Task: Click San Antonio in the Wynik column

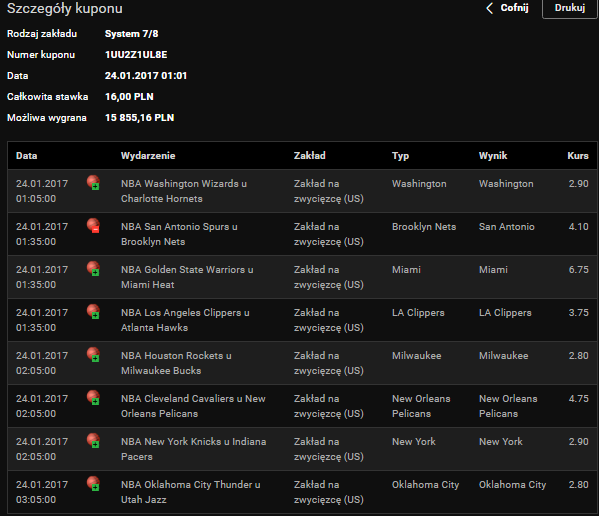Action: click(x=507, y=226)
